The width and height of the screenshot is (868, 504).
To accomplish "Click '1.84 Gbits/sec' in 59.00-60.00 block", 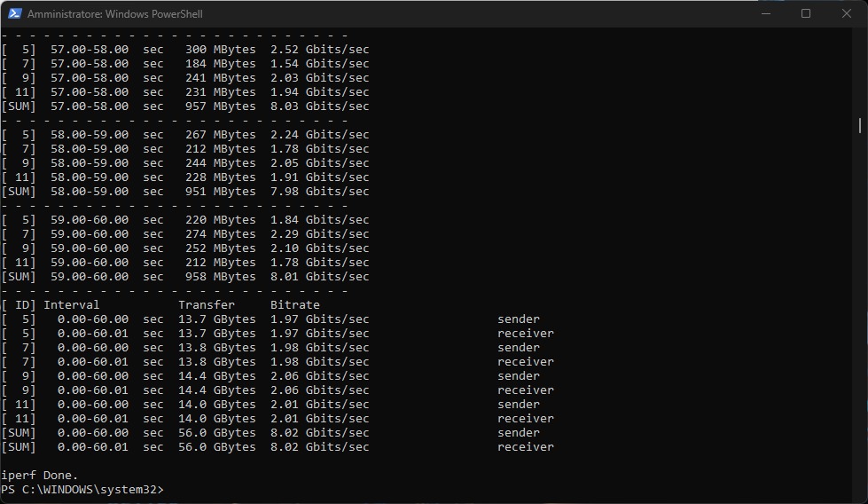I will point(320,220).
